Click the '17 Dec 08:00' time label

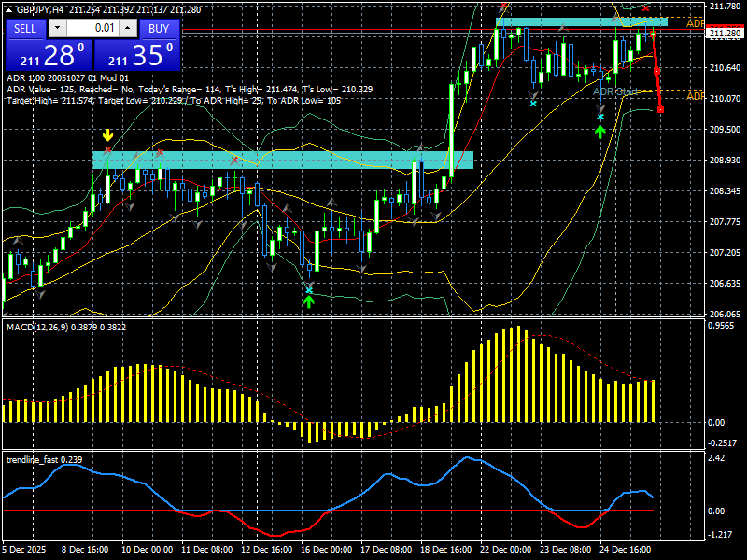pyautogui.click(x=387, y=549)
